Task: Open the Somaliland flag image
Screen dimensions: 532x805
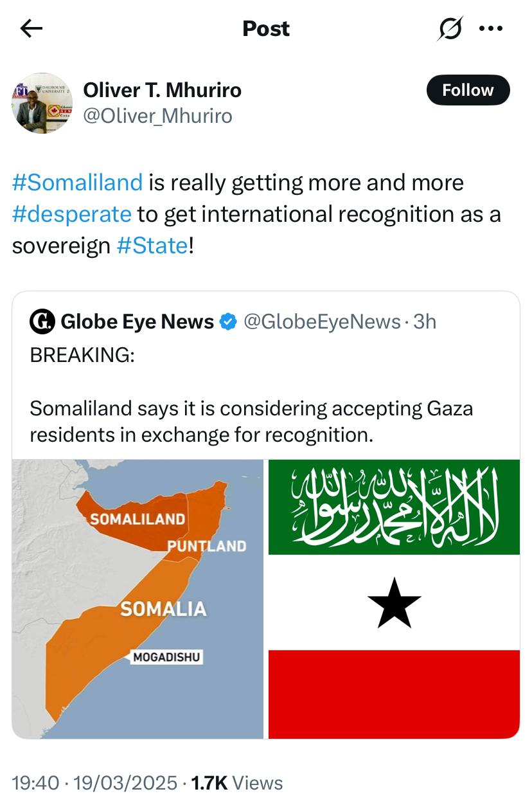Action: coord(394,599)
